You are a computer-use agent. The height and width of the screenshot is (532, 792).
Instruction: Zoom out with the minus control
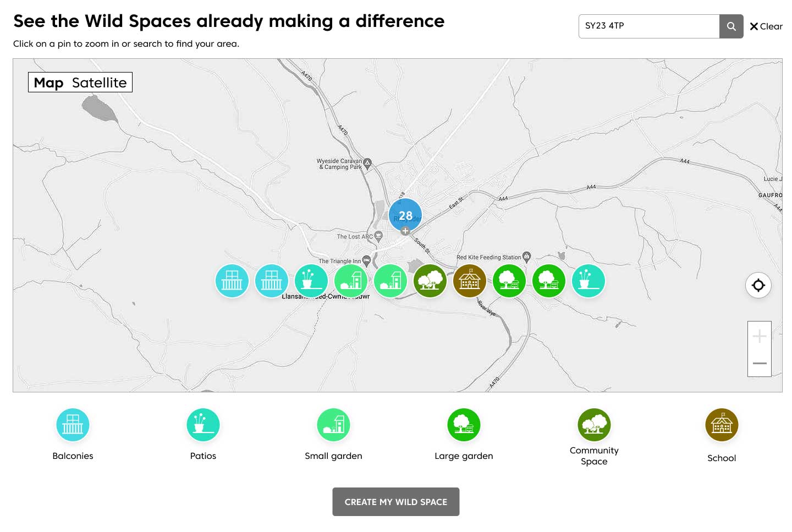click(x=760, y=363)
